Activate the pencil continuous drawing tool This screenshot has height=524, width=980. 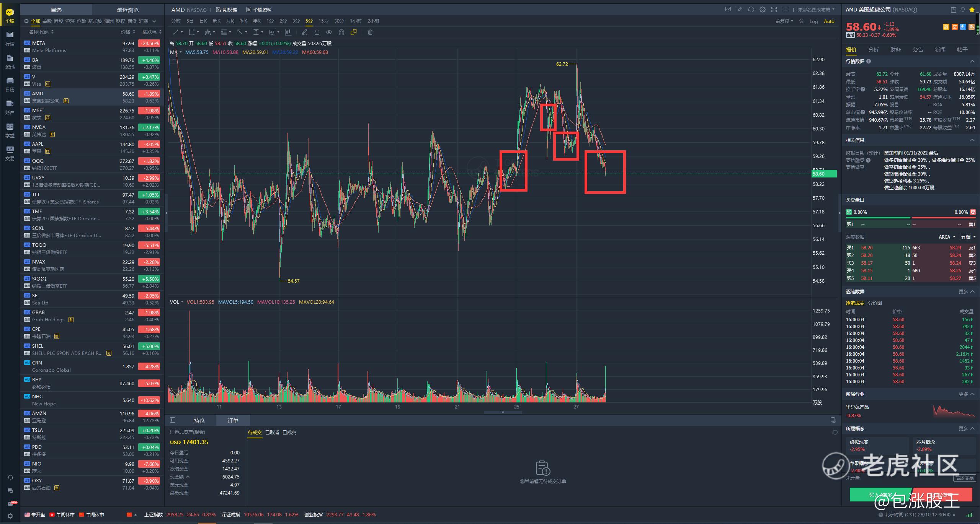click(305, 32)
